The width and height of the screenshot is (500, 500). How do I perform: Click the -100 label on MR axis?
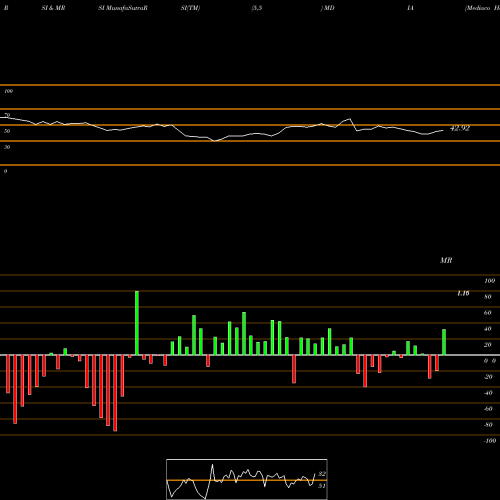[489, 441]
